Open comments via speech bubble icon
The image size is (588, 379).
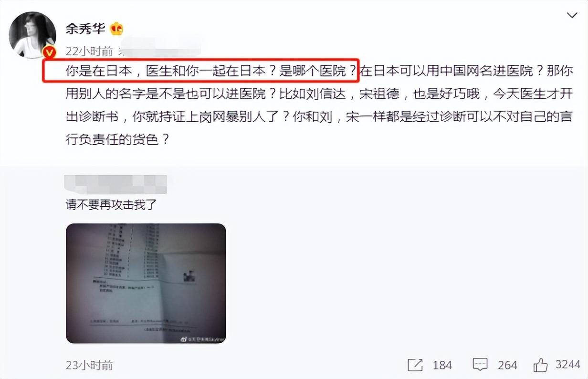[480, 365]
